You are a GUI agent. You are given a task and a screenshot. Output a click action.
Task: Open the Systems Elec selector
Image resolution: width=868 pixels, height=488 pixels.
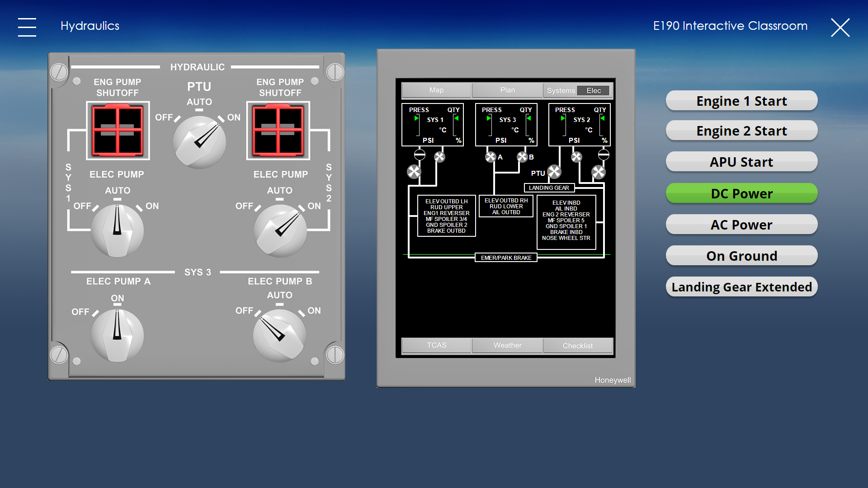(x=578, y=90)
